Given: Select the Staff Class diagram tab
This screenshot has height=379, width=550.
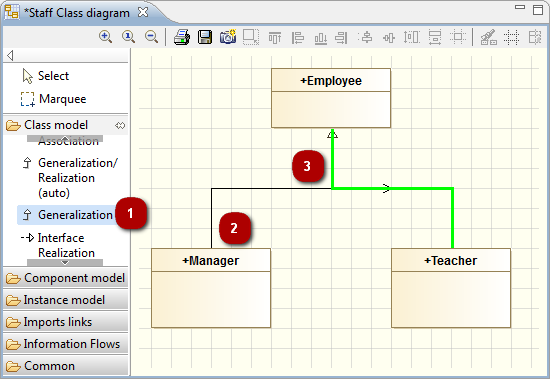Looking at the screenshot, I should (x=77, y=13).
